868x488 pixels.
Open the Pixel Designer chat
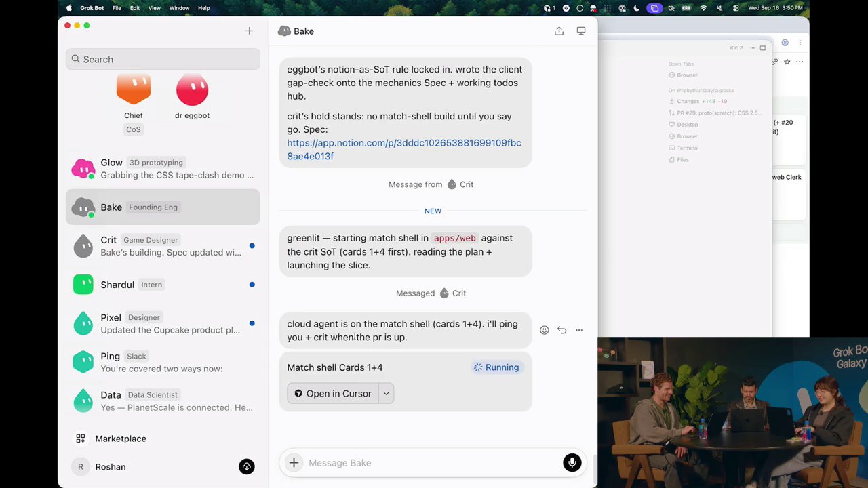point(163,323)
